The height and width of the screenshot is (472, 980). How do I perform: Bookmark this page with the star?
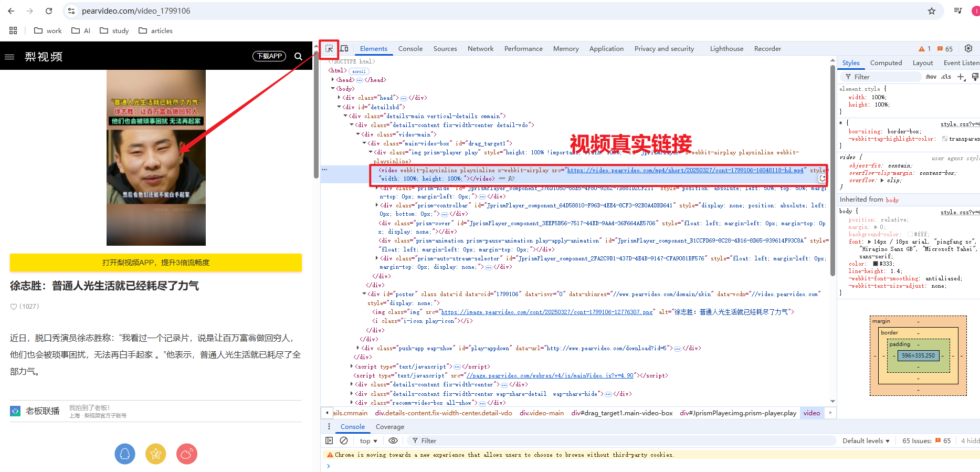pos(932,11)
